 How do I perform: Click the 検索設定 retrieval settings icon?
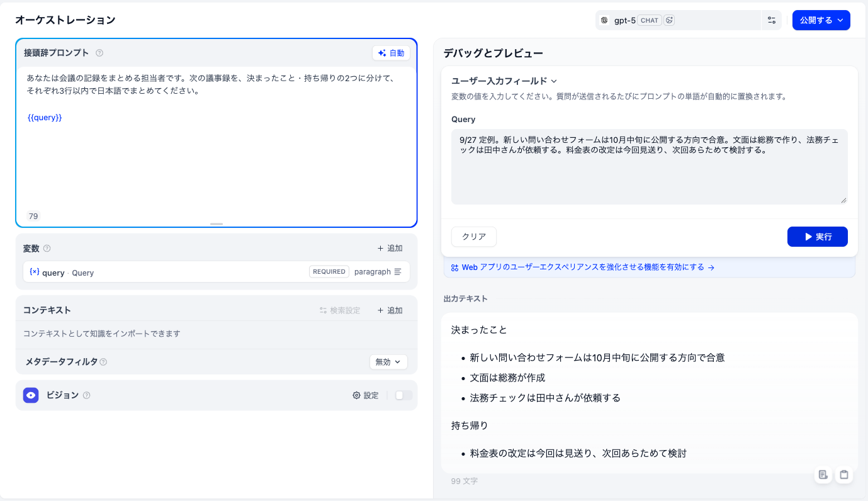pyautogui.click(x=340, y=310)
